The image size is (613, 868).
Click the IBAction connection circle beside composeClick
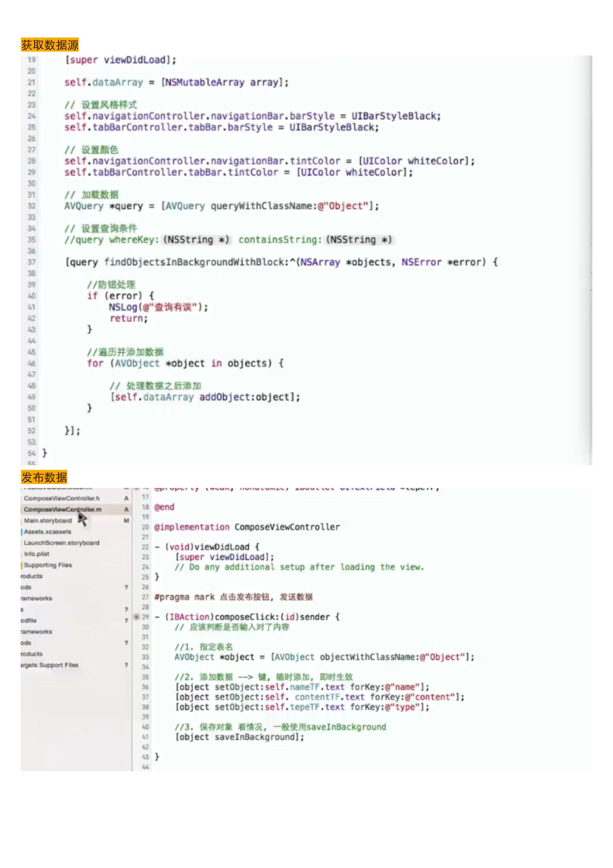pos(137,617)
